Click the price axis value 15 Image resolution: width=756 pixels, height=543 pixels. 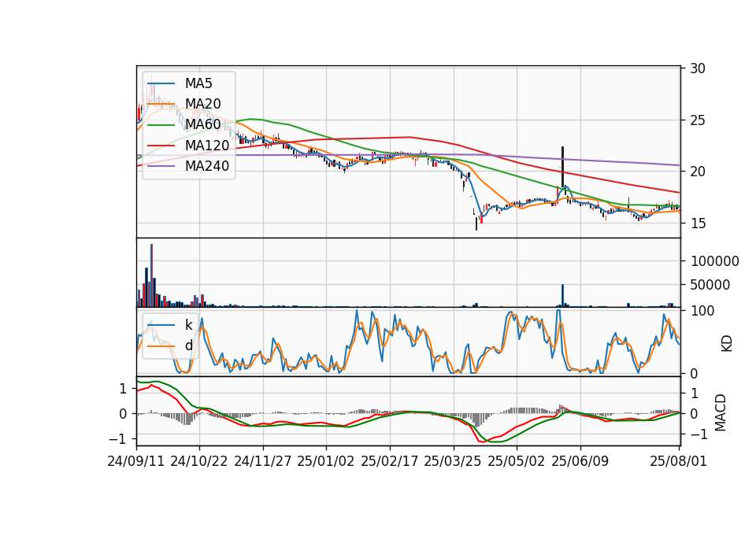pyautogui.click(x=698, y=223)
